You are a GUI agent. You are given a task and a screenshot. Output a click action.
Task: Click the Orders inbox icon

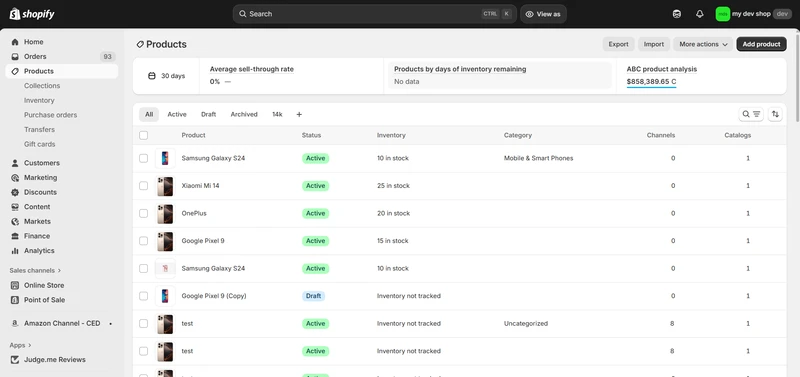15,57
